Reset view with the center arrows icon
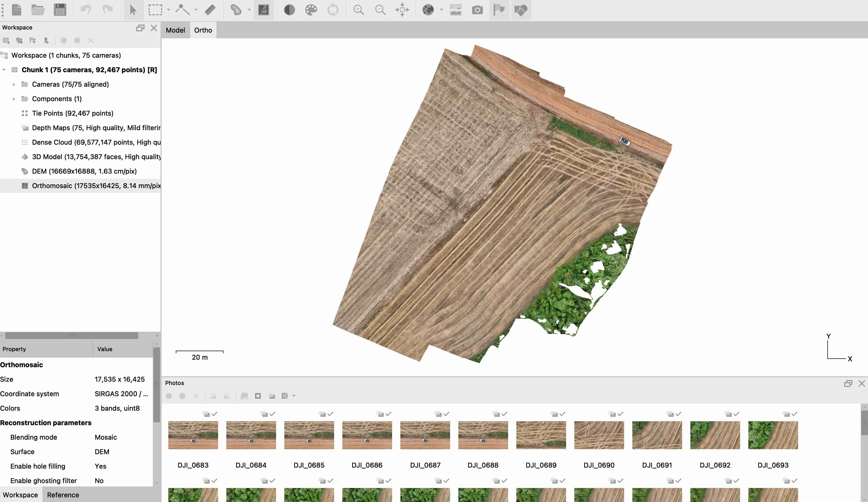 [402, 10]
